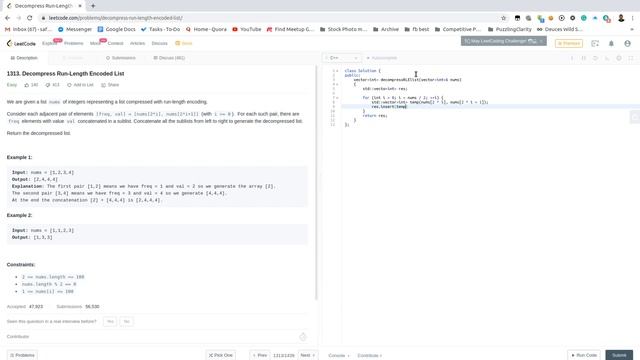
Task: Place cursor on code line res.insert(temp
Action: pos(389,107)
